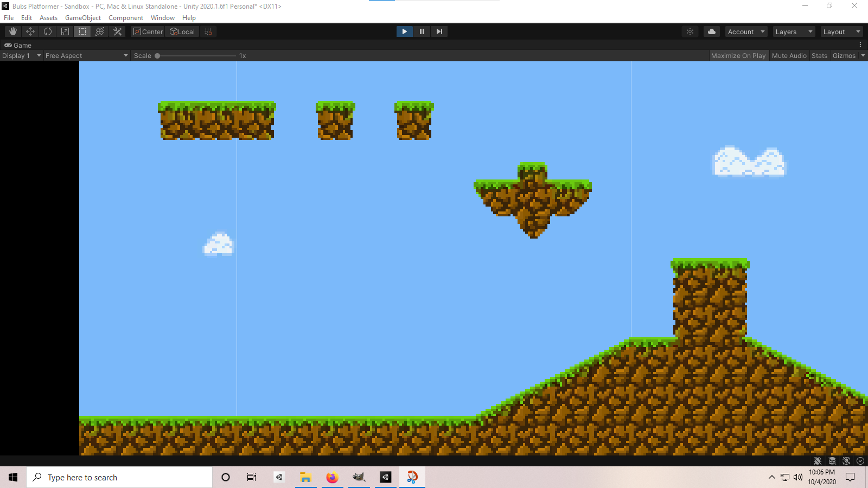Step the game forward one frame
Image resolution: width=868 pixels, height=488 pixels.
click(439, 31)
